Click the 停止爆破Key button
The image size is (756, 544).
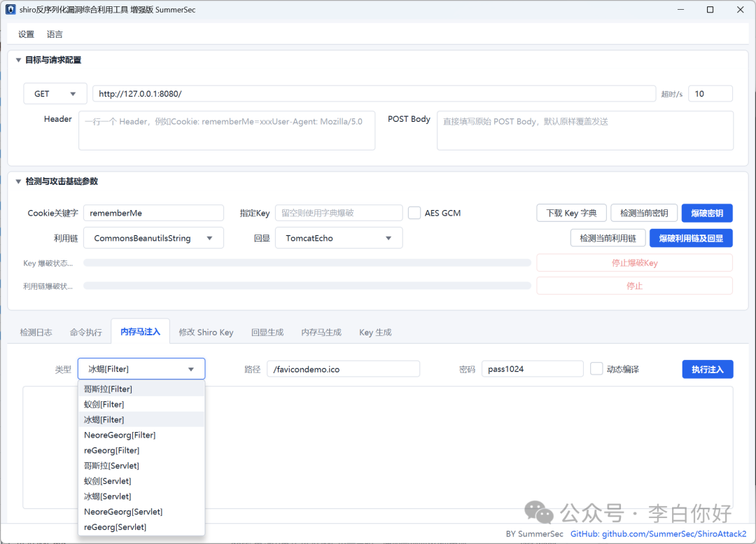pyautogui.click(x=634, y=263)
